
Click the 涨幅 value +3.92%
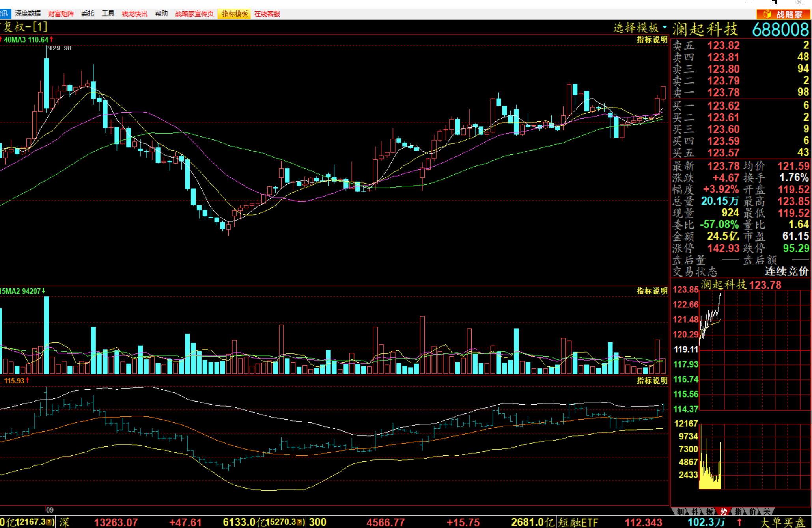tap(721, 189)
